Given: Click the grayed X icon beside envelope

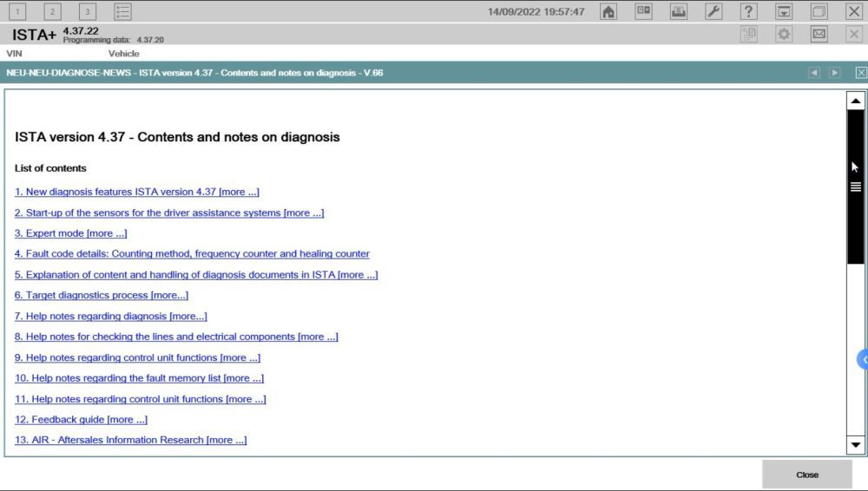Looking at the screenshot, I should click(x=854, y=35).
